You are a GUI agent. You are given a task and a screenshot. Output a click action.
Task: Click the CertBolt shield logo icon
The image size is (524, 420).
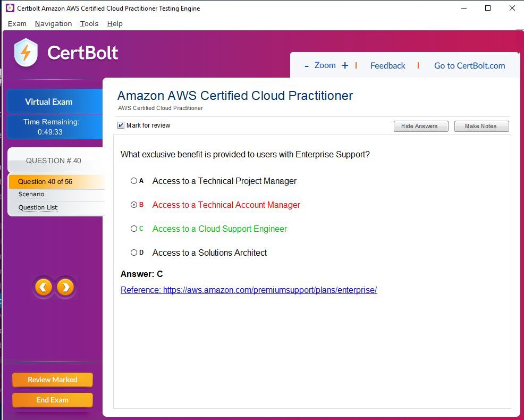[26, 53]
